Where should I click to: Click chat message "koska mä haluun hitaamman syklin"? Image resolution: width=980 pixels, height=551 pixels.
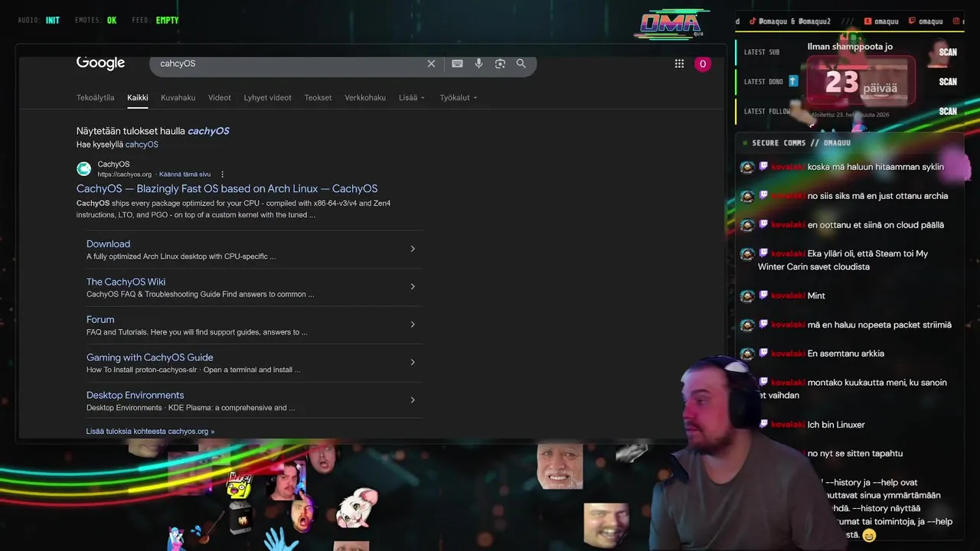coord(876,167)
